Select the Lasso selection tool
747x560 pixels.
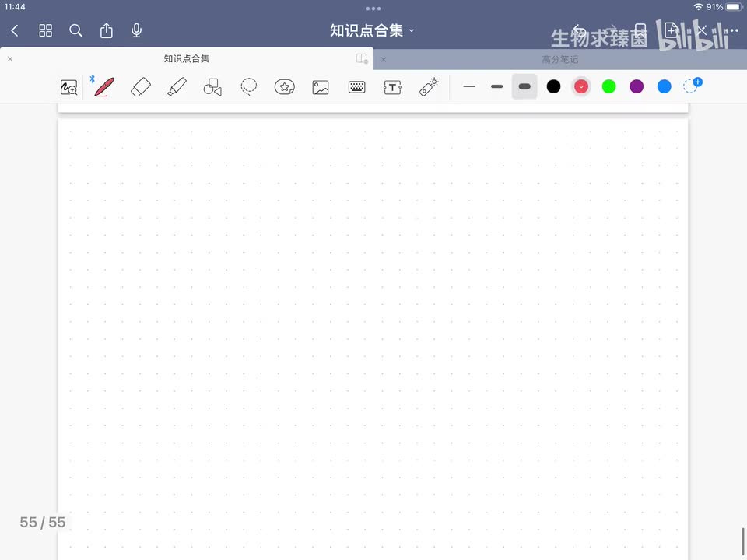click(x=249, y=86)
